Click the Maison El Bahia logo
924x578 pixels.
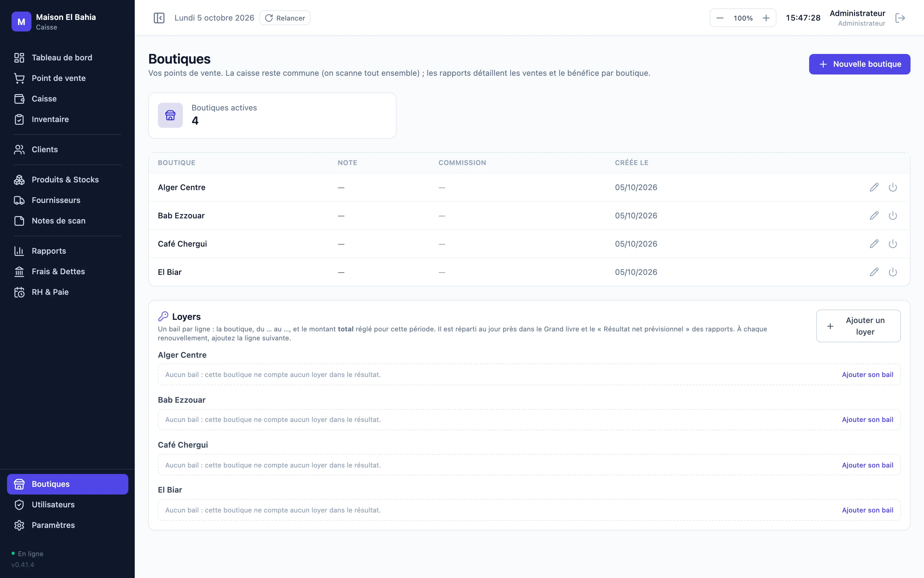(x=21, y=22)
